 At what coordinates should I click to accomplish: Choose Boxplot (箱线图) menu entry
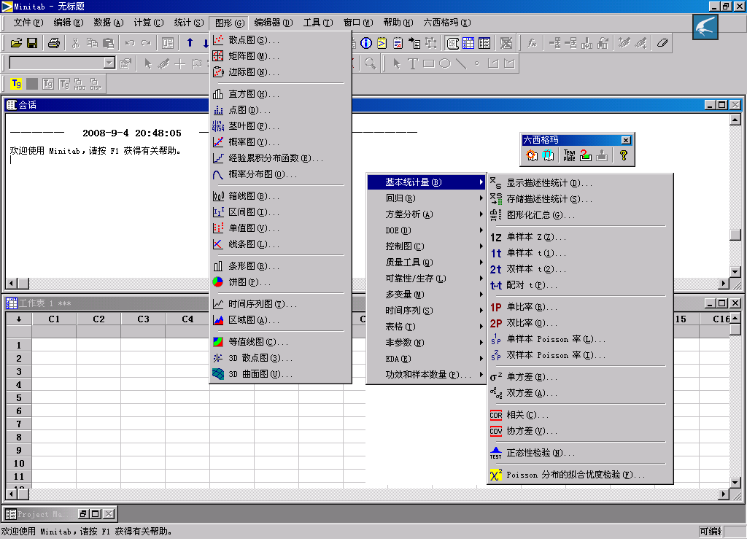(x=281, y=196)
